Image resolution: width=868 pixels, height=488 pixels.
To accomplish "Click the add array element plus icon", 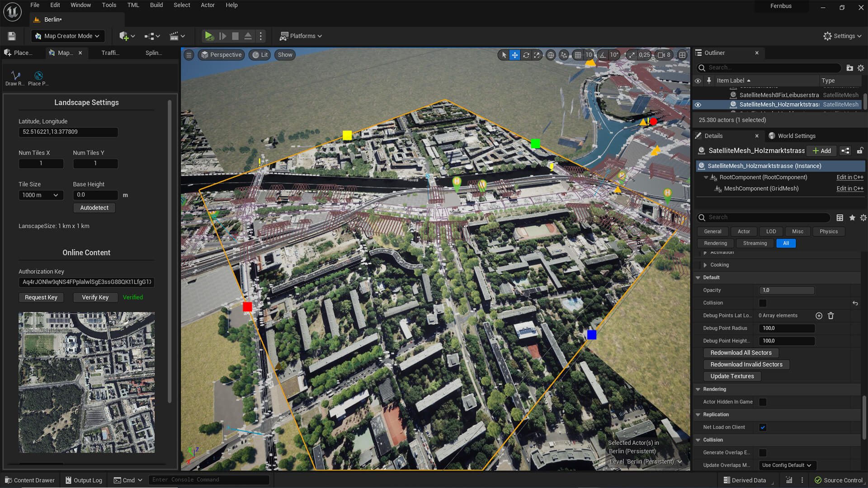I will coord(819,315).
